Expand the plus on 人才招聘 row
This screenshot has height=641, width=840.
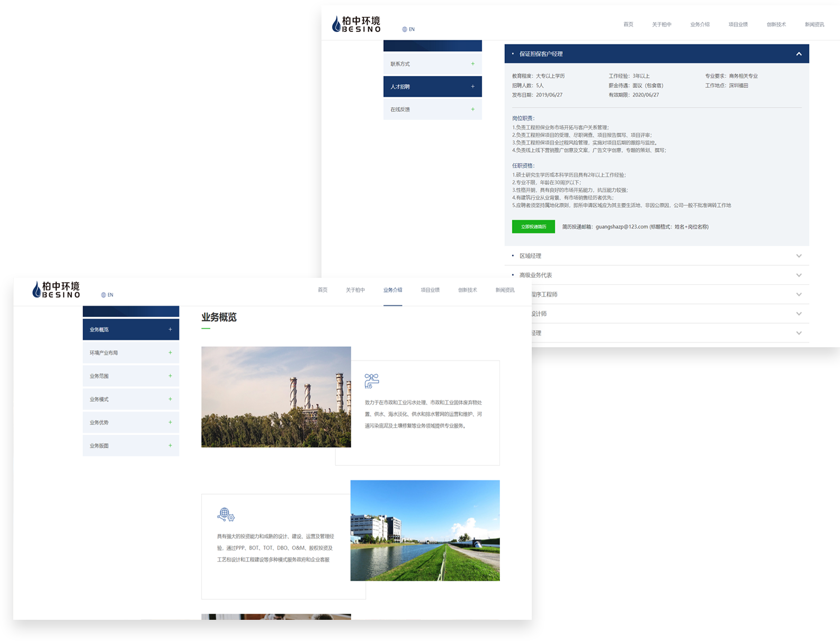pyautogui.click(x=472, y=86)
